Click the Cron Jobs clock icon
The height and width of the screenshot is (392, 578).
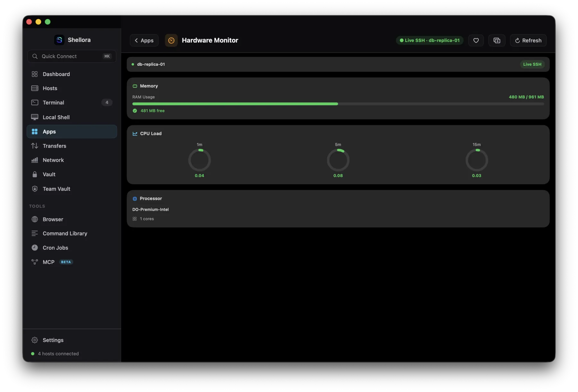35,248
